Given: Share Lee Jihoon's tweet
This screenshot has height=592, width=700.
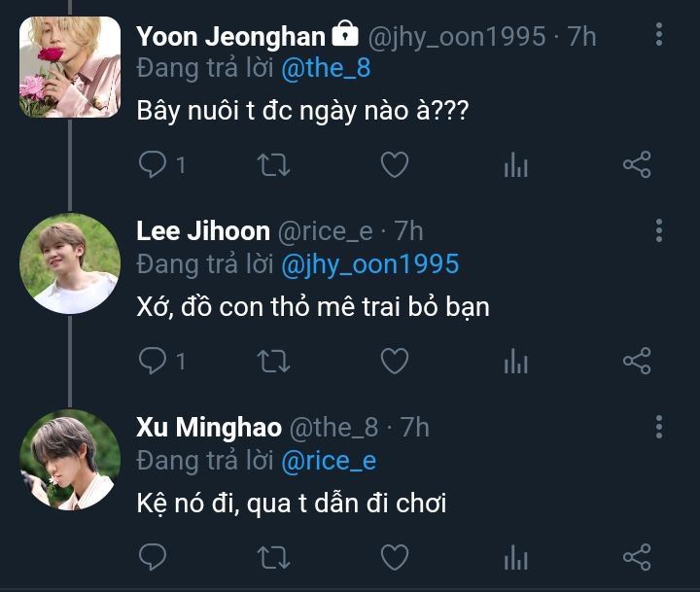Looking at the screenshot, I should click(x=637, y=362).
